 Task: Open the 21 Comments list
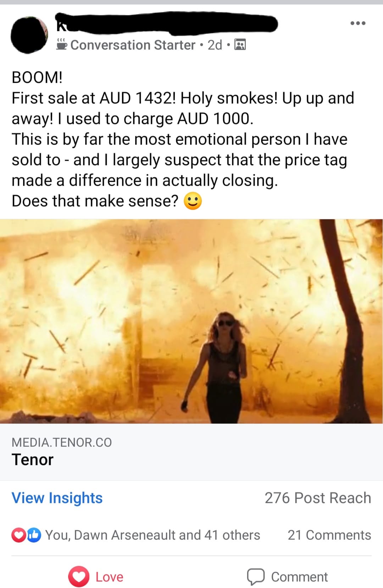329,535
